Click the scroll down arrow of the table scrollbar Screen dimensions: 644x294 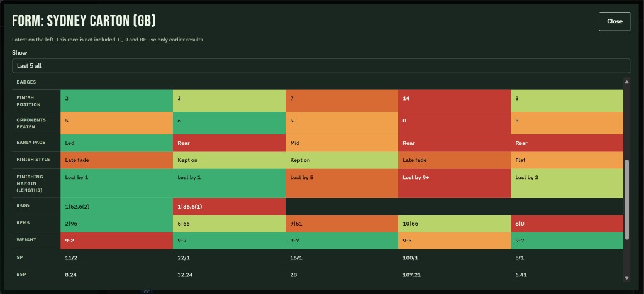626,278
